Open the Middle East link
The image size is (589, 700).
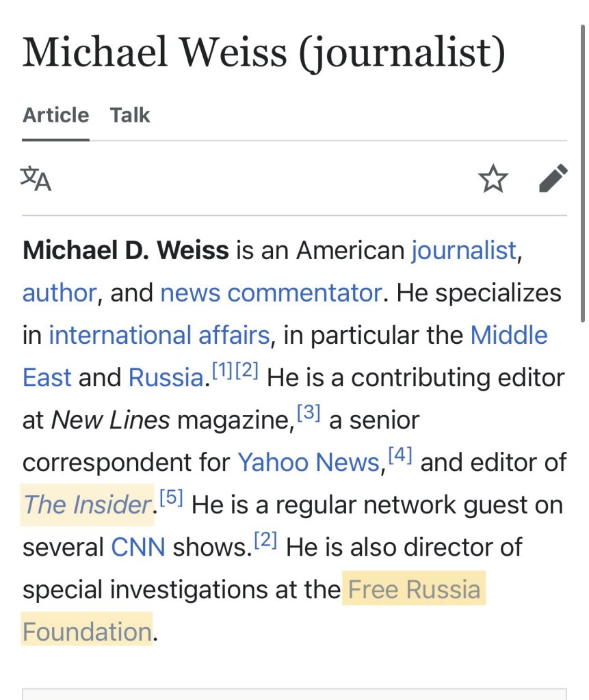tap(508, 336)
